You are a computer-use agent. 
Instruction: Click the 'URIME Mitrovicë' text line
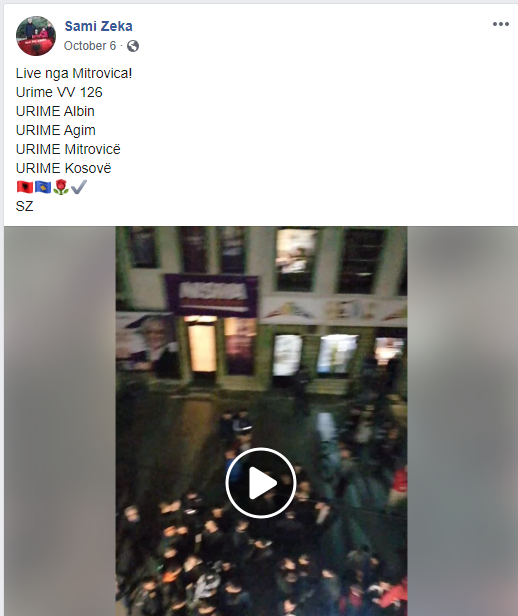click(x=68, y=149)
